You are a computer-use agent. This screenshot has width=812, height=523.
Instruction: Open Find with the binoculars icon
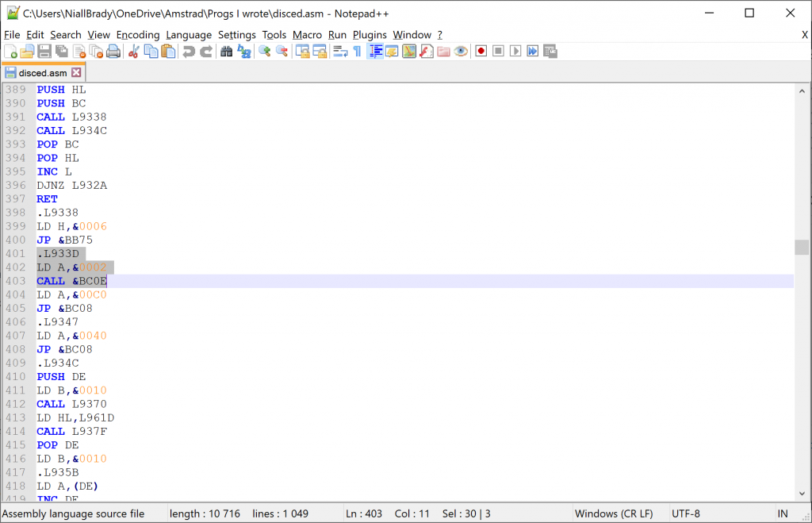226,52
